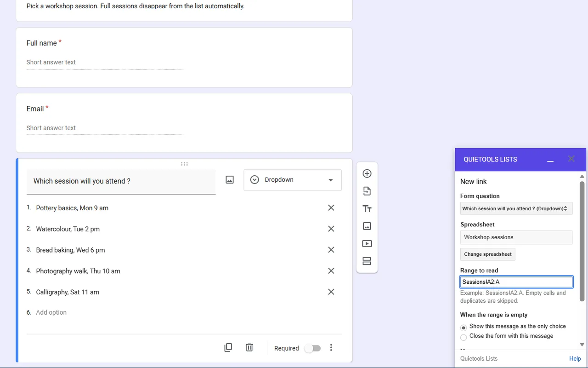Image resolution: width=588 pixels, height=368 pixels.
Task: Remove the Watercolour, Tue 2 pm option
Action: pos(331,229)
